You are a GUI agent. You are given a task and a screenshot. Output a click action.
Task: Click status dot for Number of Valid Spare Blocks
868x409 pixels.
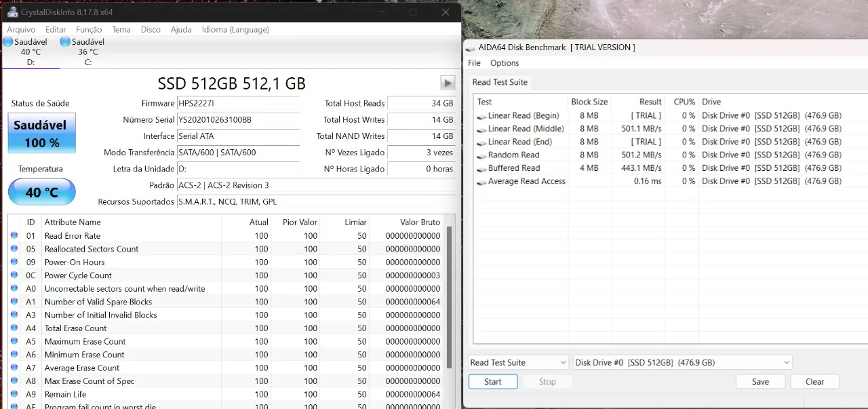(14, 302)
